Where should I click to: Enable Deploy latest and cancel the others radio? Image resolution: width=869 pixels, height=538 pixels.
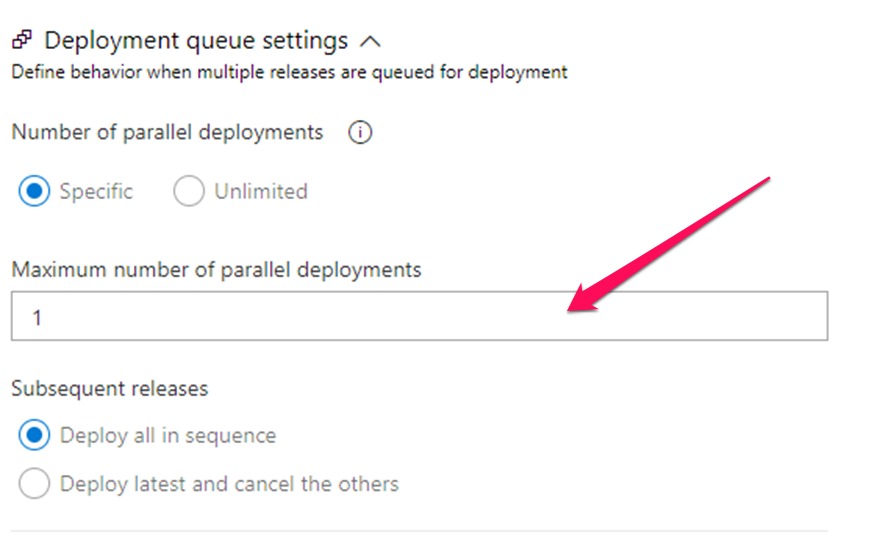click(34, 484)
